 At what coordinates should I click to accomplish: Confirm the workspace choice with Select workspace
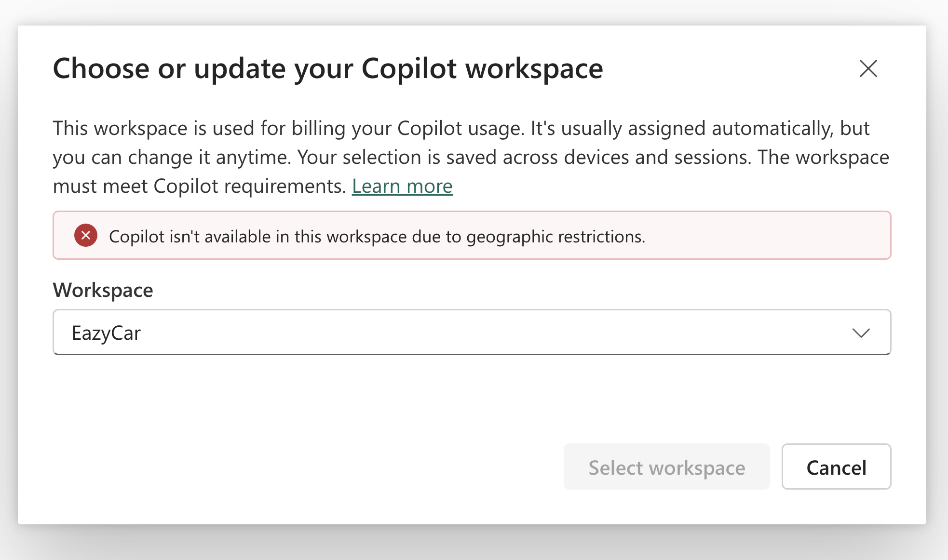(x=666, y=467)
